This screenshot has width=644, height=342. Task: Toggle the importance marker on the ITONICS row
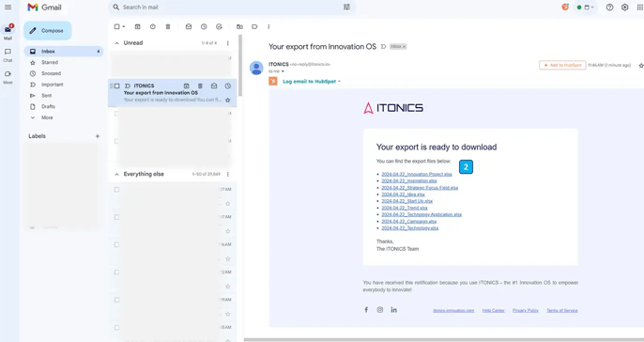(128, 85)
